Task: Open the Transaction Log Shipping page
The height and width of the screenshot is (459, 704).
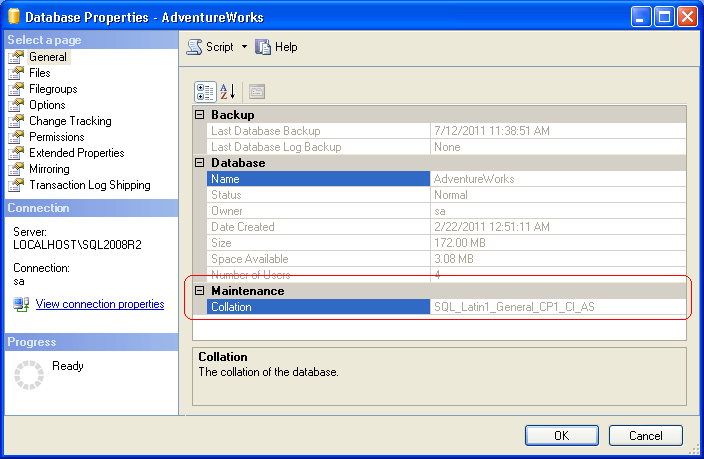Action: tap(89, 185)
